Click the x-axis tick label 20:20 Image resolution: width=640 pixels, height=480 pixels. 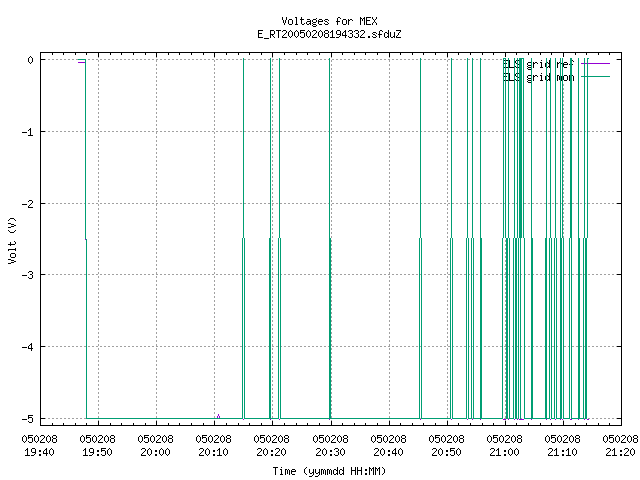pyautogui.click(x=271, y=452)
